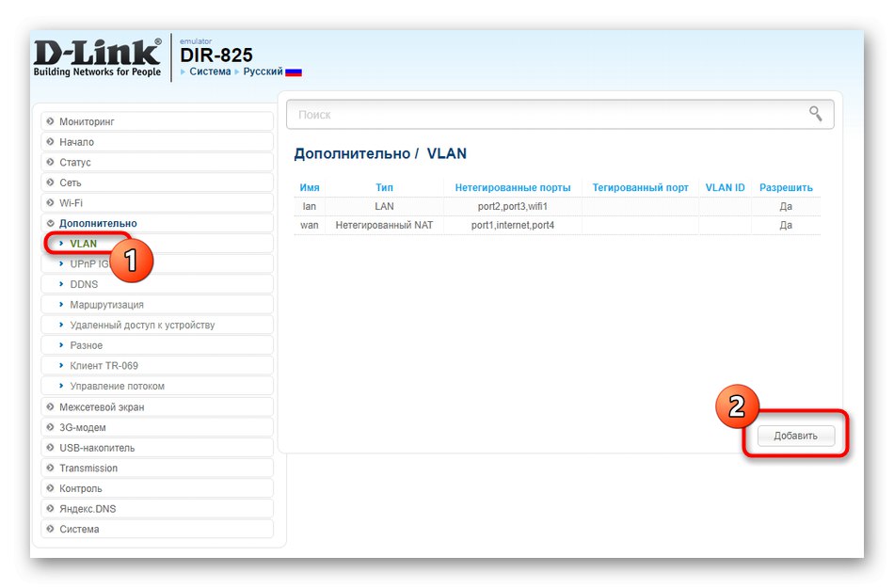Expand the Межсетевой экран section
The height and width of the screenshot is (588, 894).
click(157, 406)
